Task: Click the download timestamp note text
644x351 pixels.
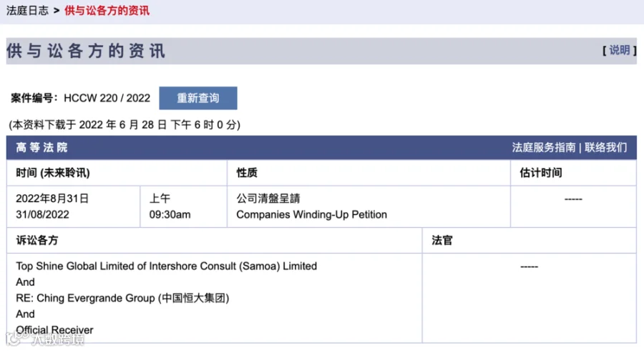Action: tap(125, 125)
